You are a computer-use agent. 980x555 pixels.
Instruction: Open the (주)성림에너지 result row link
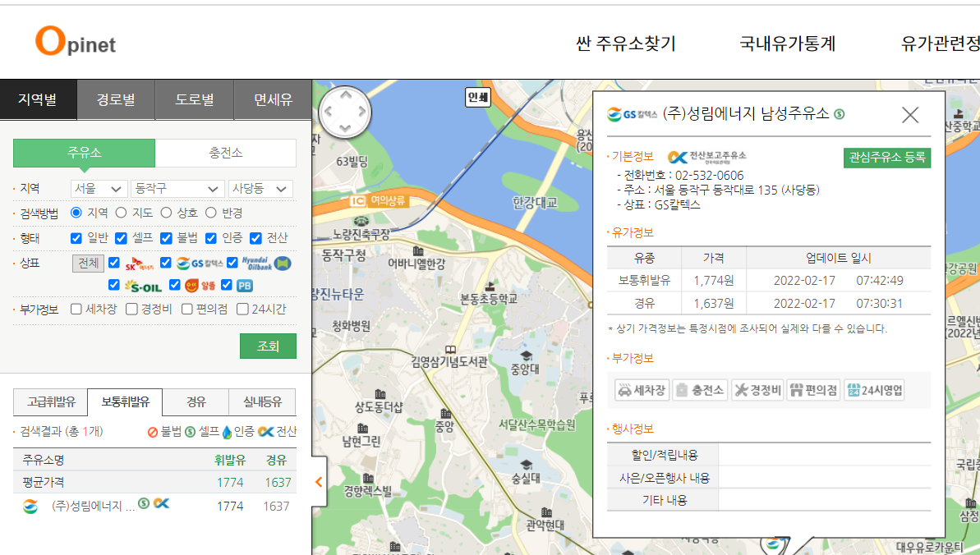click(x=93, y=507)
